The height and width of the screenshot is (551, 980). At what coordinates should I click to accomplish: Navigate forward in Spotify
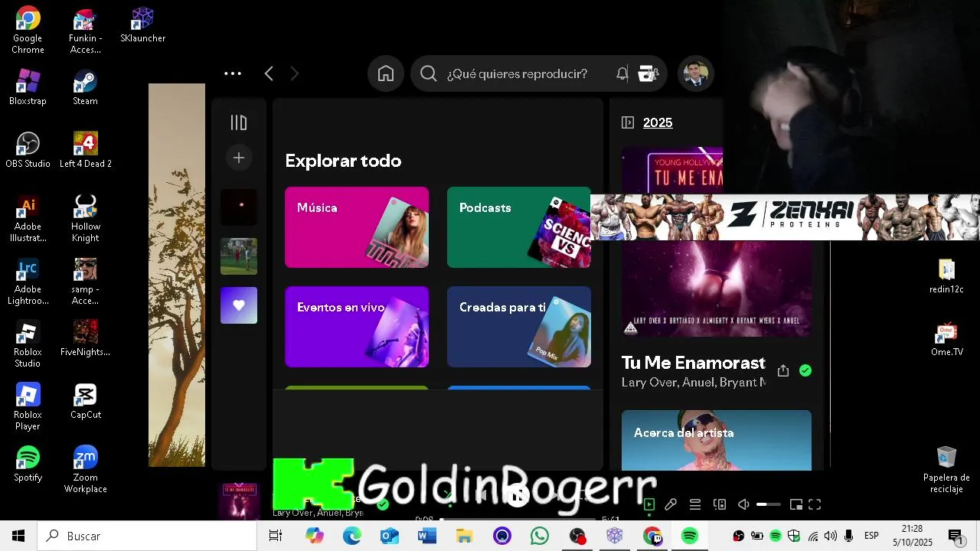(x=295, y=73)
